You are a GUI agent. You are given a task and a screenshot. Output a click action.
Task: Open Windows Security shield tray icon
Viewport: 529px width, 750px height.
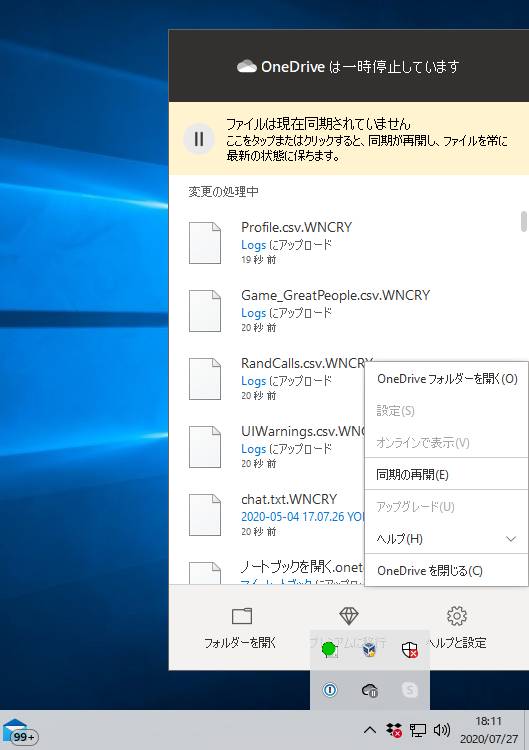click(x=409, y=650)
